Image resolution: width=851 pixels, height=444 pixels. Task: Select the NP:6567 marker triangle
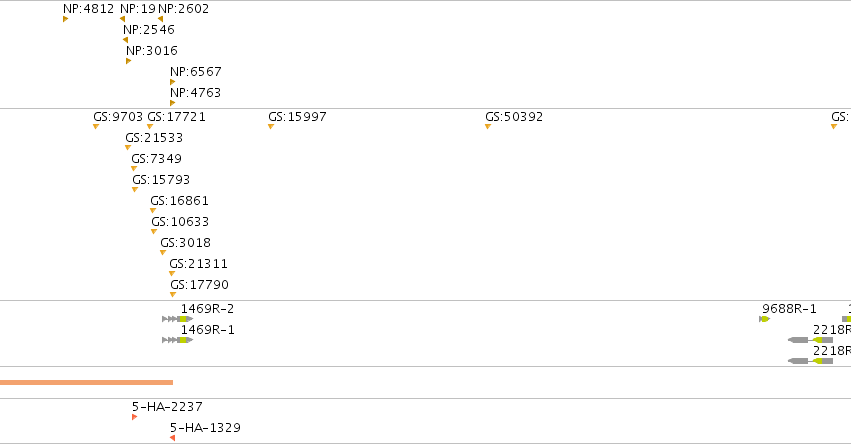172,82
